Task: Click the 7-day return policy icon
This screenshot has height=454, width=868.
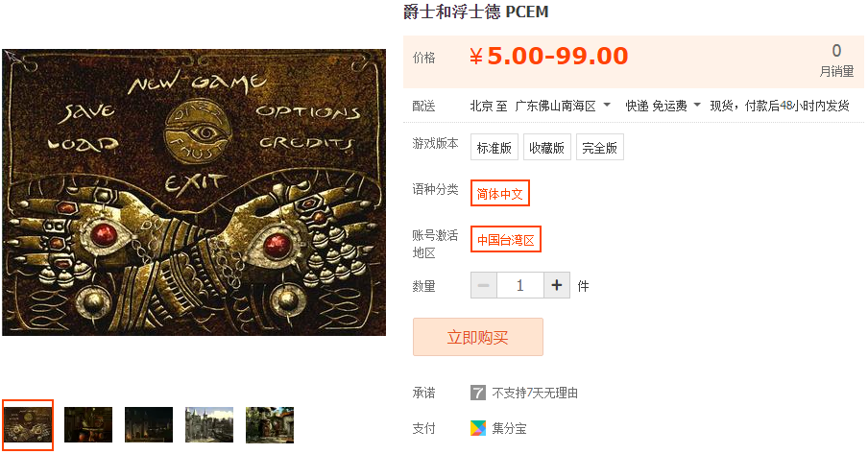Action: (478, 393)
